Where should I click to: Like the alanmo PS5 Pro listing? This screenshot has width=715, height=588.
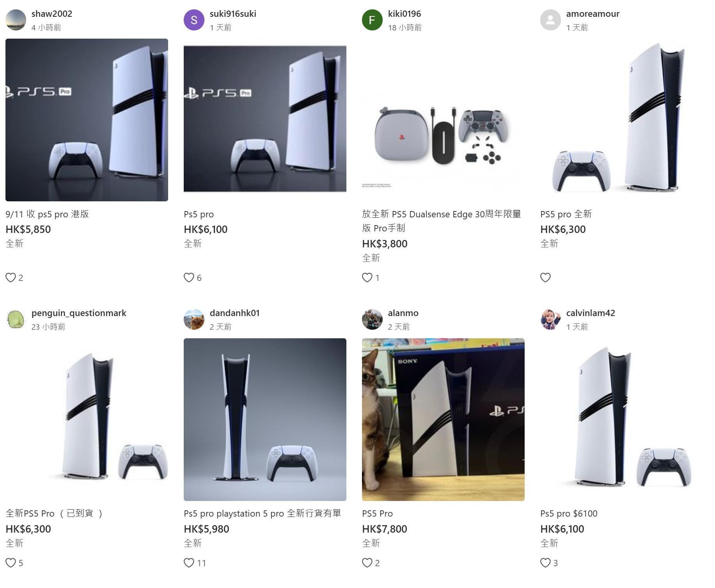click(367, 563)
